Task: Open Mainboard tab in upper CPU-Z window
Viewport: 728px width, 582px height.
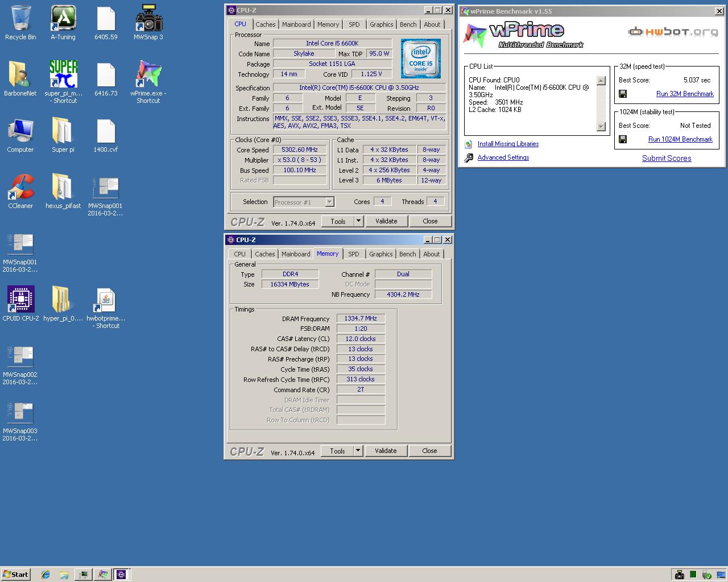Action: click(x=296, y=24)
